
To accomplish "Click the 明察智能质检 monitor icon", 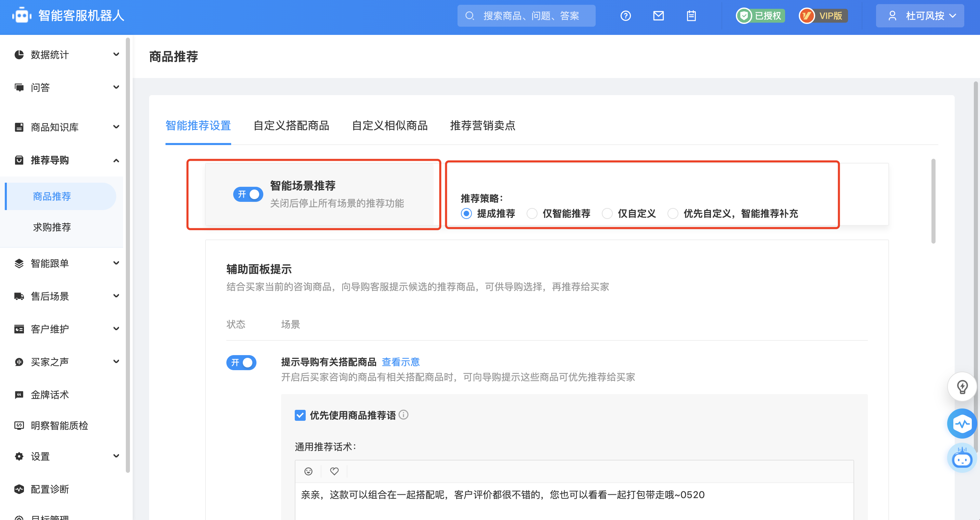I will pos(19,425).
